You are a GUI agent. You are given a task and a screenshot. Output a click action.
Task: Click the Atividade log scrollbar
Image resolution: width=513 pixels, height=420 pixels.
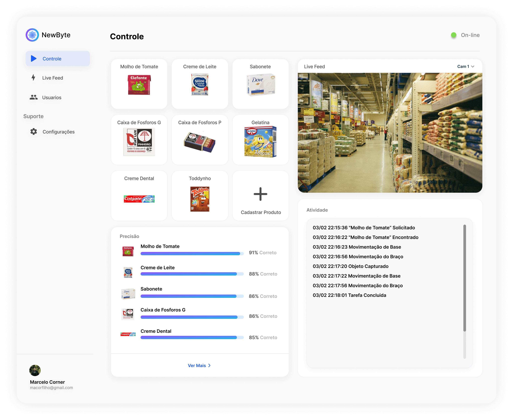(464, 278)
